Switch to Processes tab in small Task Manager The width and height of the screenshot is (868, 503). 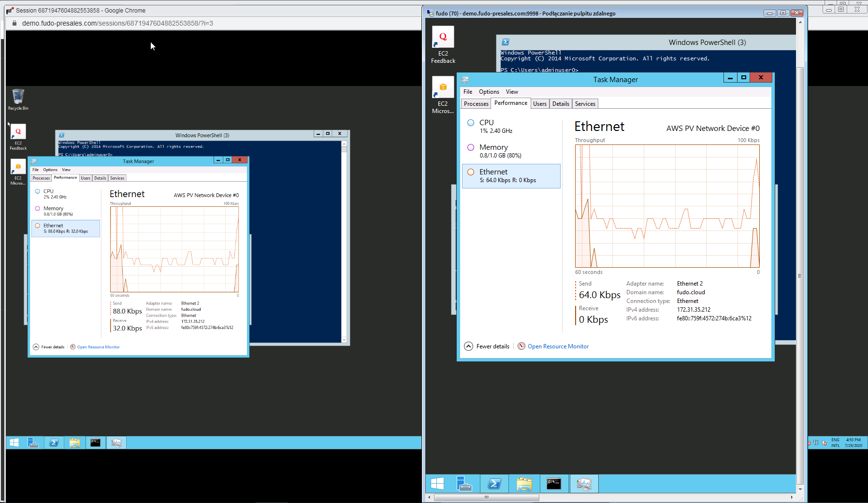(x=41, y=178)
